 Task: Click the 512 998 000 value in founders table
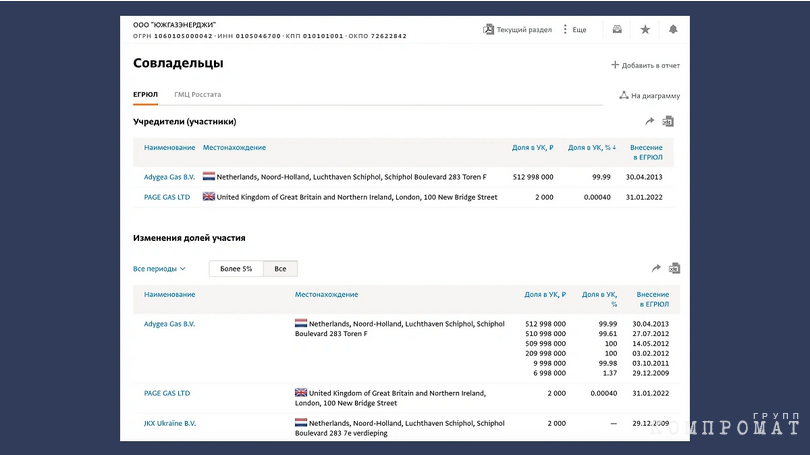click(533, 177)
